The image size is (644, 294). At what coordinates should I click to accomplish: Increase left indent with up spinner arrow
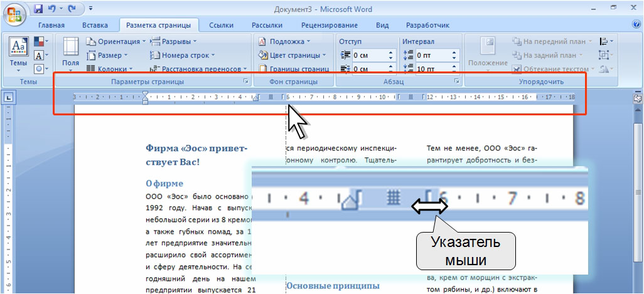click(390, 53)
